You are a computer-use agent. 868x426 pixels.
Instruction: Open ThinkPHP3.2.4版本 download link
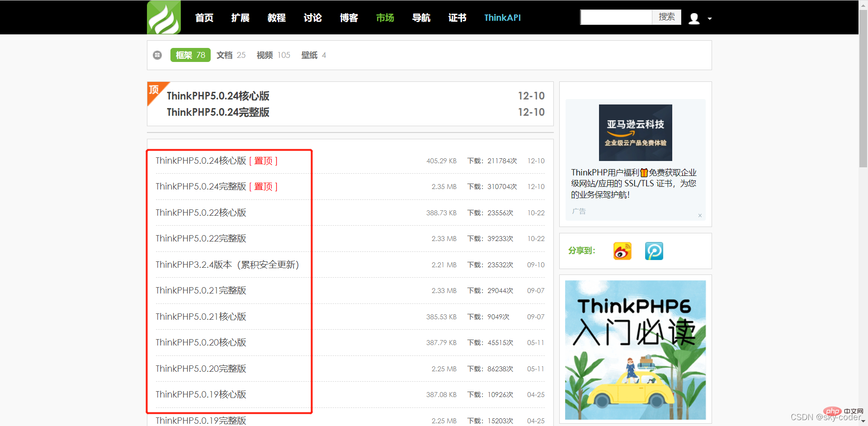pos(227,265)
